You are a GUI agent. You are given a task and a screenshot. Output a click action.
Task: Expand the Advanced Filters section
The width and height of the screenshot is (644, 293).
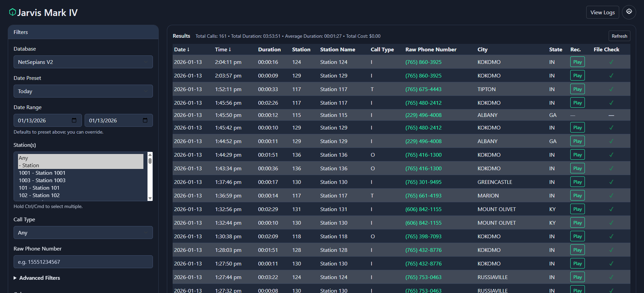(37, 278)
